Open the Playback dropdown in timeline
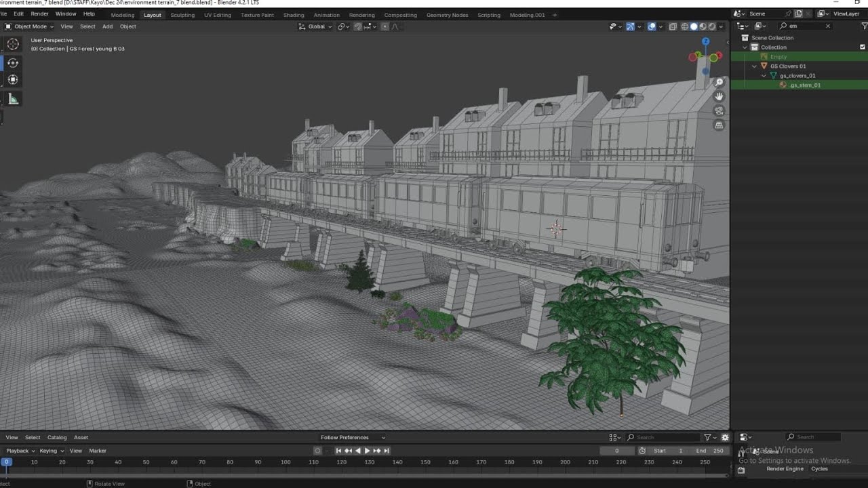This screenshot has height=488, width=868. click(20, 451)
